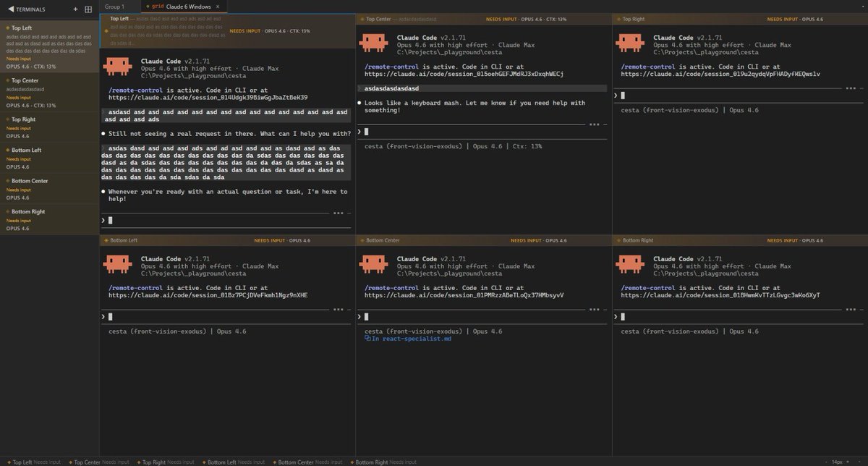Select Top Right in the terminals sidebar
Image resolution: width=868 pixels, height=466 pixels.
click(49, 127)
